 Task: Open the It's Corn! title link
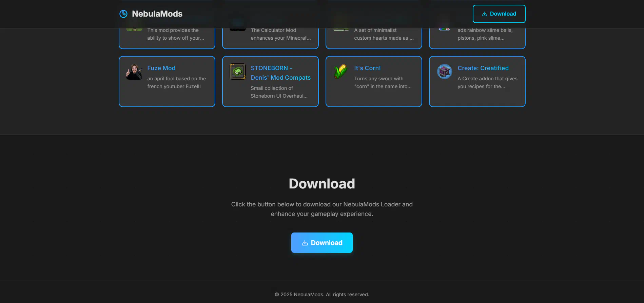click(x=367, y=68)
